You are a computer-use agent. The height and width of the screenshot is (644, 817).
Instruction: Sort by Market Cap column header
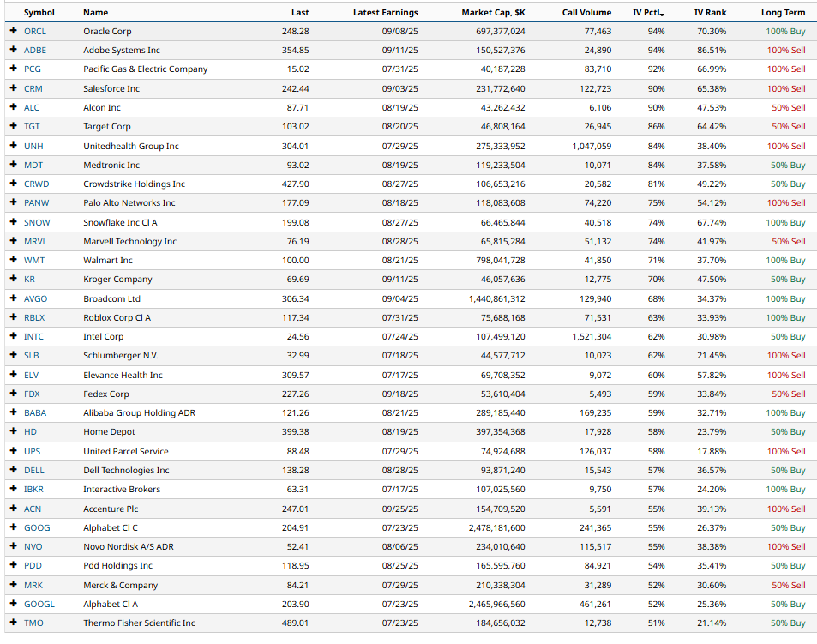click(x=494, y=13)
